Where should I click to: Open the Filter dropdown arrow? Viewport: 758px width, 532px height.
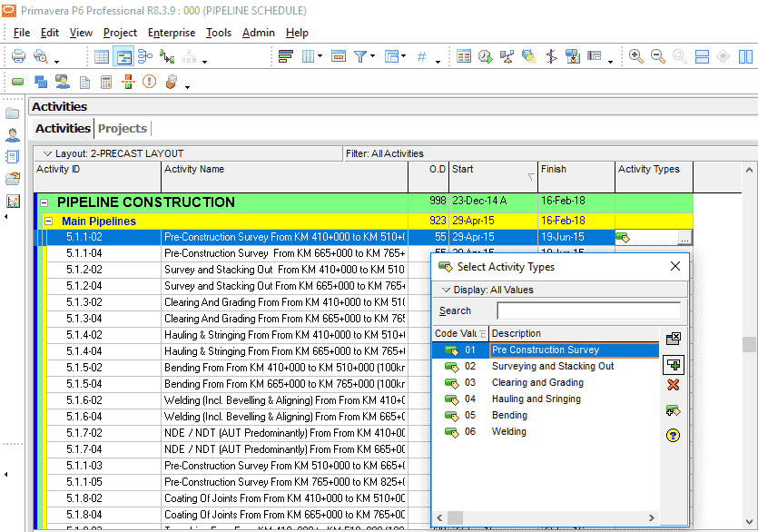373,56
